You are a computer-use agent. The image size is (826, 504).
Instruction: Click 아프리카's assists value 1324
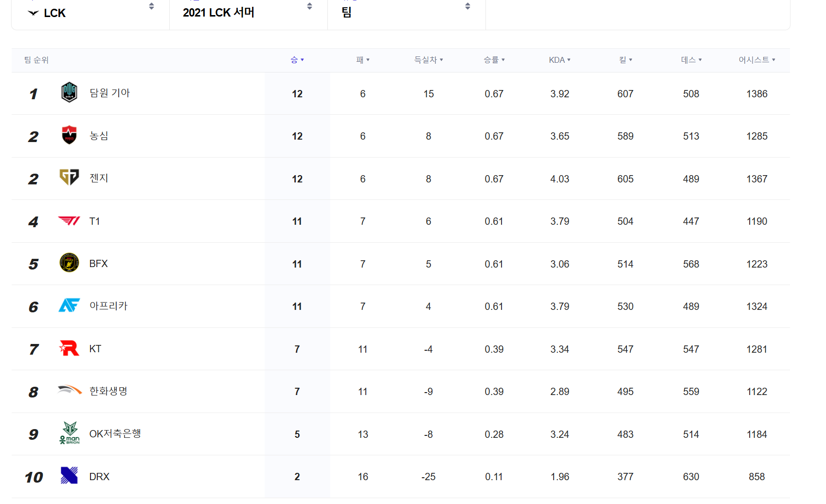(757, 306)
